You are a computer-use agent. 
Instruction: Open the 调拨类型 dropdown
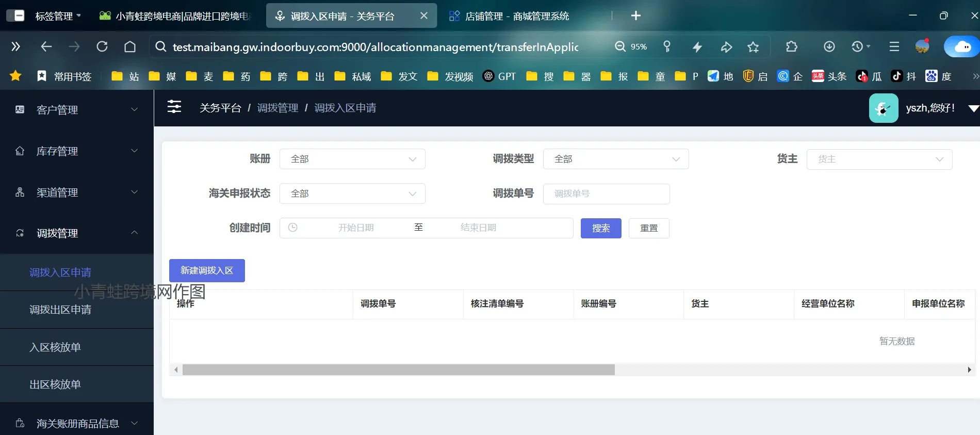pyautogui.click(x=615, y=159)
